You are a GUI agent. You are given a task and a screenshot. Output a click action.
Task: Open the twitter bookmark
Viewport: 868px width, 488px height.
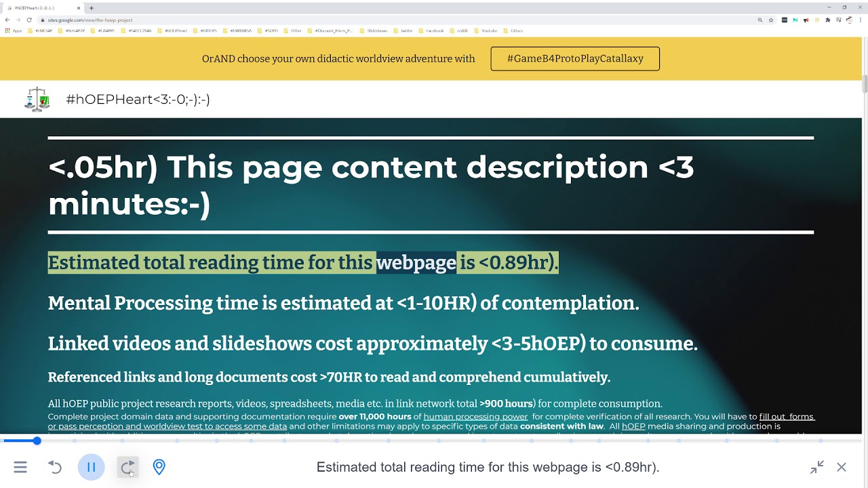402,30
